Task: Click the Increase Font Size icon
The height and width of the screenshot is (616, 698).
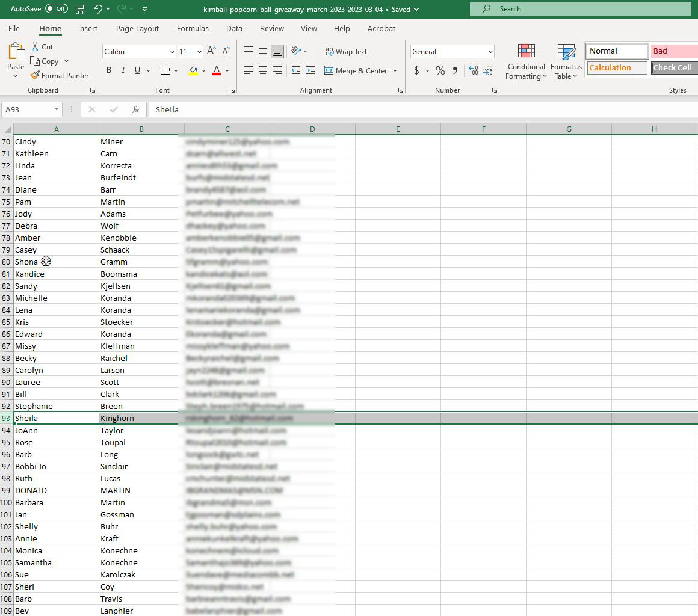Action: click(211, 52)
